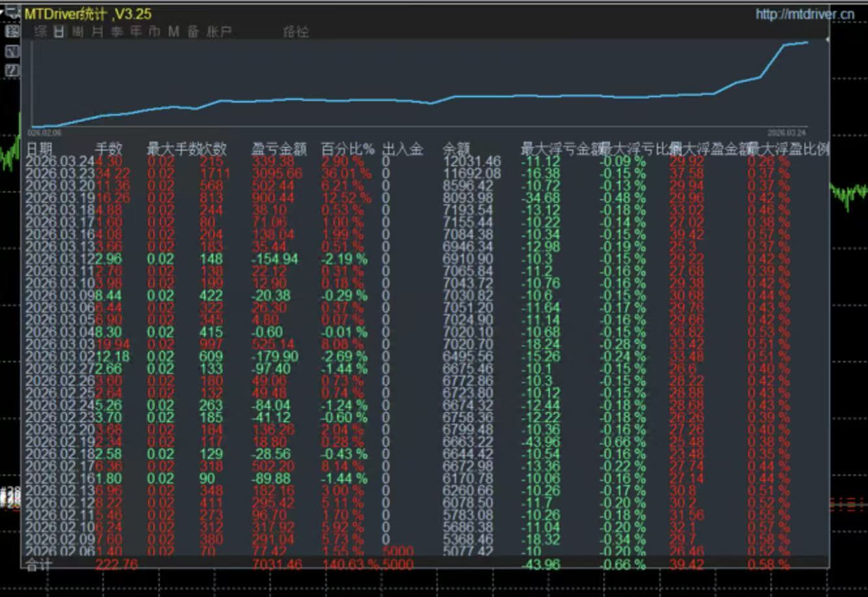
Task: Select the 2026.03.12 date cell
Action: click(x=60, y=259)
